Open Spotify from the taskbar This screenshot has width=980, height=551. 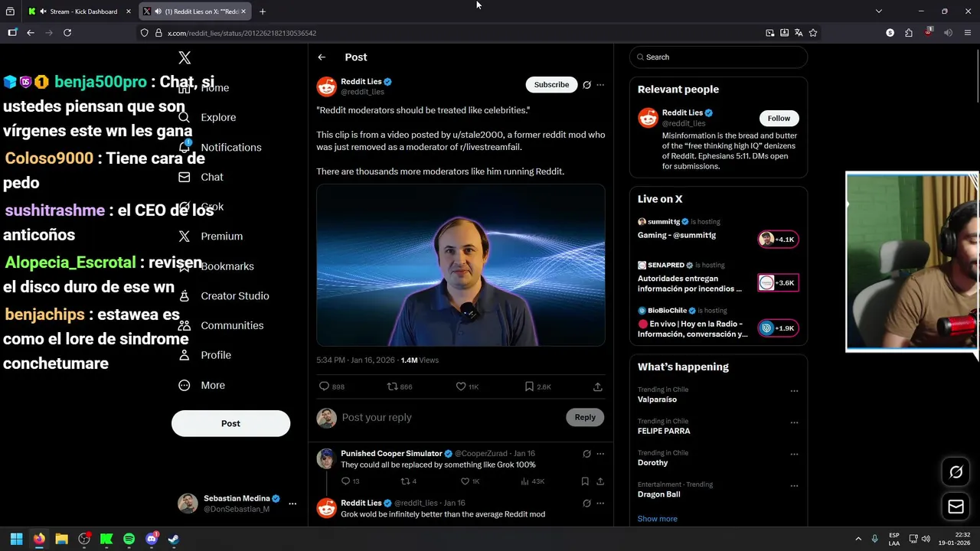coord(129,539)
